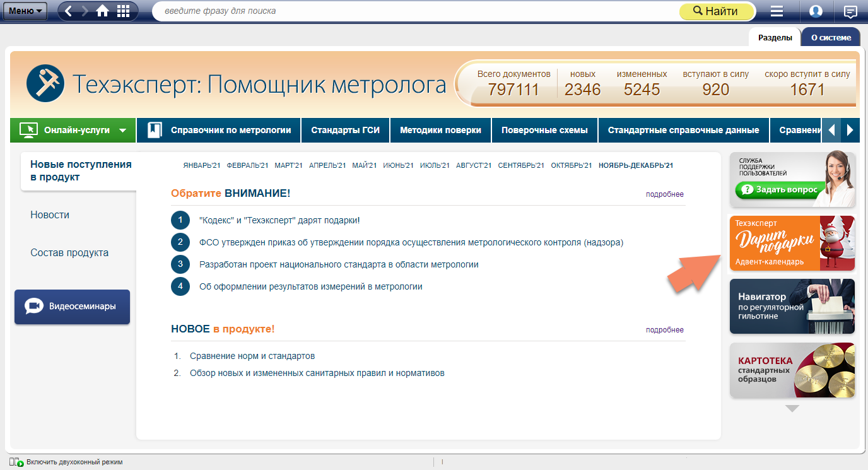This screenshot has width=868, height=470.
Task: Open the измененных 5245 documents counter
Action: pos(642,83)
